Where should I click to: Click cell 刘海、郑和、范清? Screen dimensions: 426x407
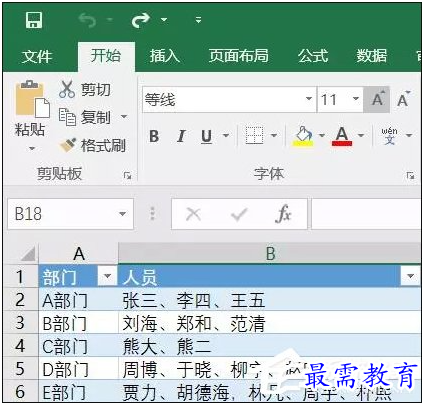point(269,323)
